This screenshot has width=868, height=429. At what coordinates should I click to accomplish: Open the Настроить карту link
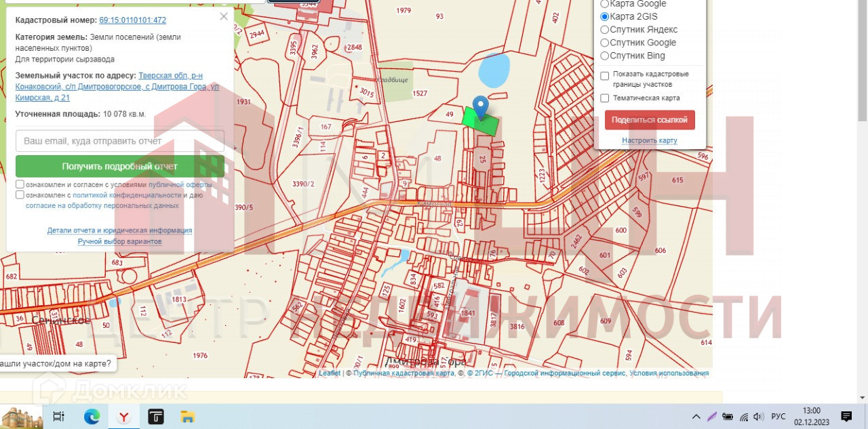click(x=650, y=141)
